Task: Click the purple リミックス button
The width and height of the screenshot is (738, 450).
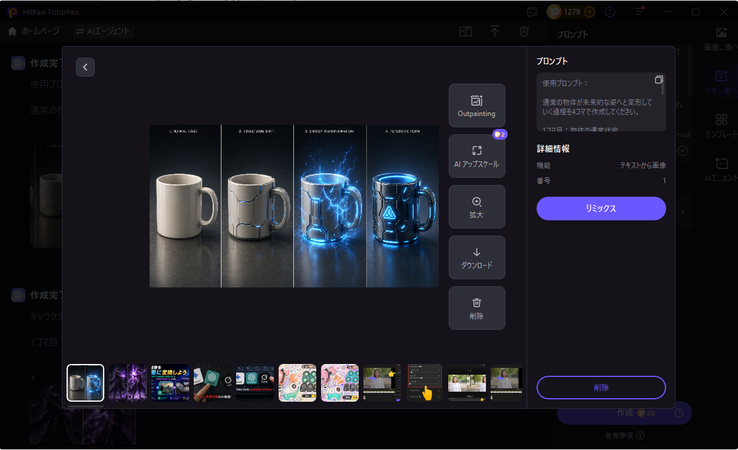Action: [601, 209]
